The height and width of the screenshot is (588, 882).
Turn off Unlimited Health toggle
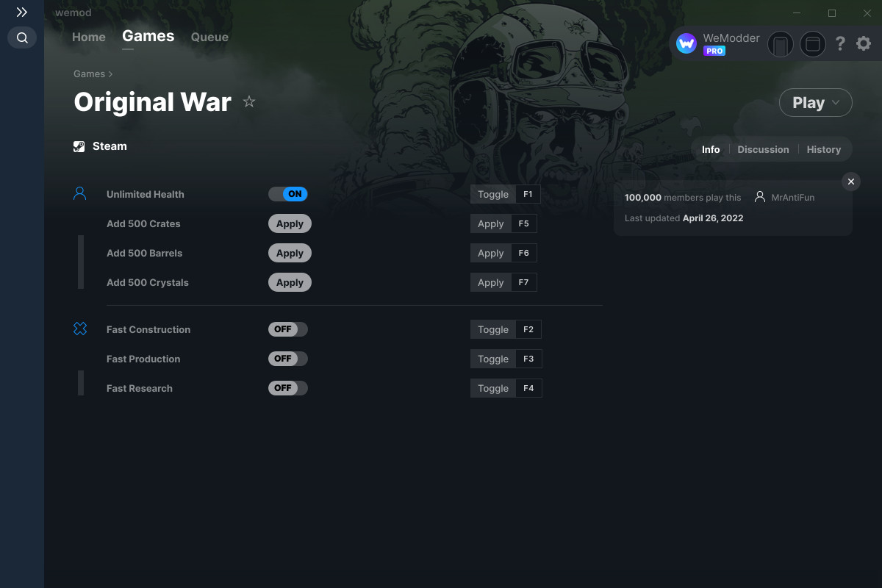288,194
